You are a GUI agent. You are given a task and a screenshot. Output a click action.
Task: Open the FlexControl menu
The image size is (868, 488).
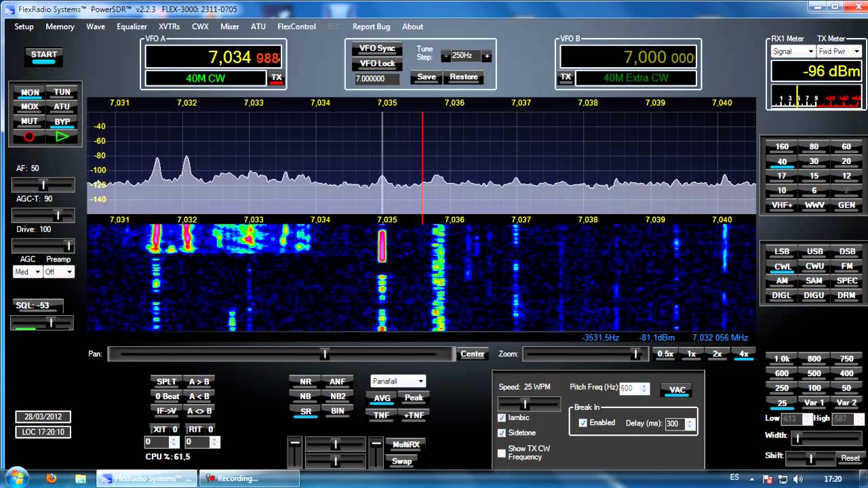tap(296, 27)
